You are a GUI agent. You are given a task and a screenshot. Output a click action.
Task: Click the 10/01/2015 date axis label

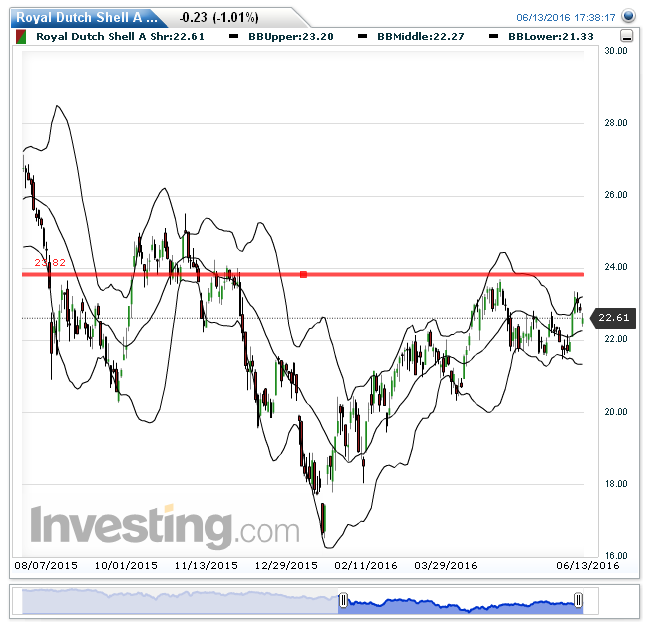tap(126, 566)
